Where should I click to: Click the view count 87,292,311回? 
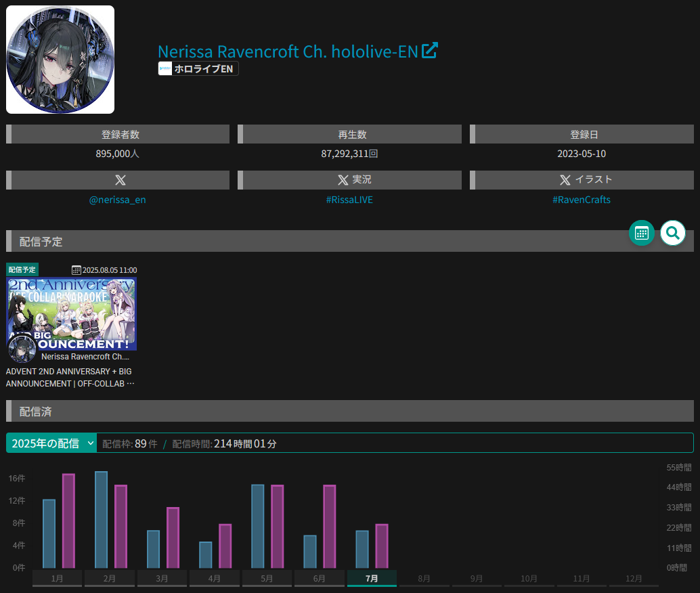[349, 154]
